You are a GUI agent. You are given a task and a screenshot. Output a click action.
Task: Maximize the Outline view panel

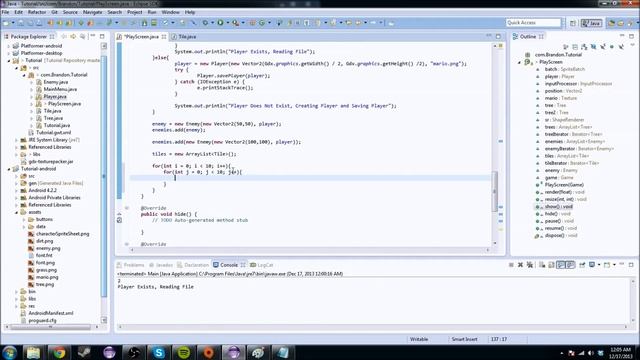631,36
